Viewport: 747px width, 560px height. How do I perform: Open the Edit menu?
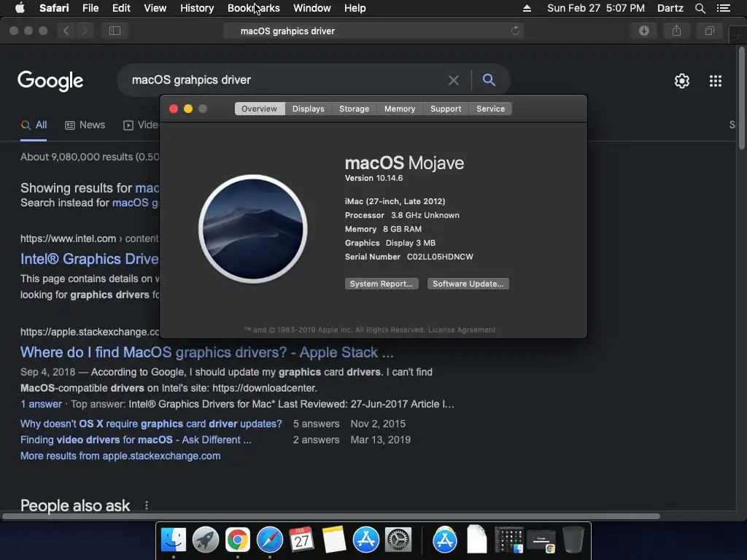pos(121,8)
